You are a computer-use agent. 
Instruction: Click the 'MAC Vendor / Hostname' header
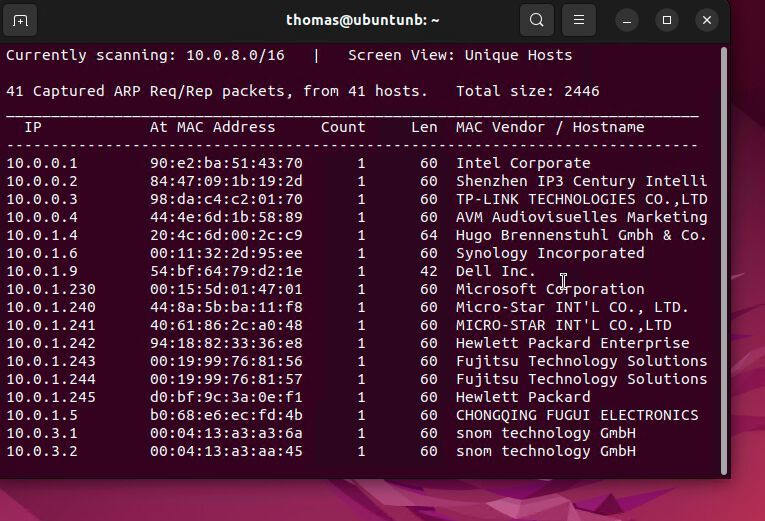550,127
